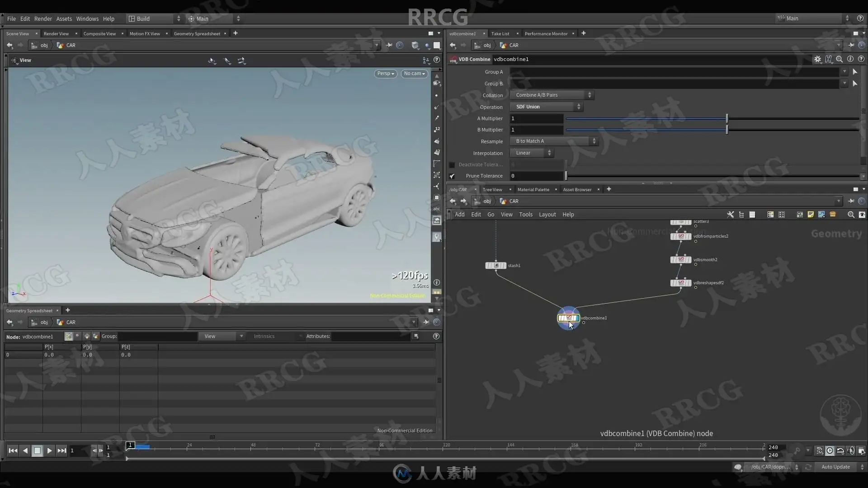
Task: Click the play forward button in timeline
Action: [50, 450]
